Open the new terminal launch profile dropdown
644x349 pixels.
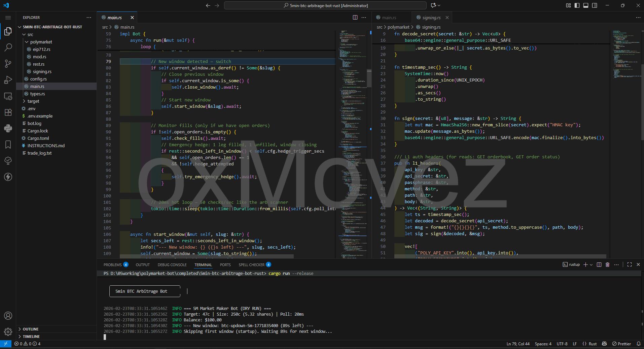coord(591,264)
